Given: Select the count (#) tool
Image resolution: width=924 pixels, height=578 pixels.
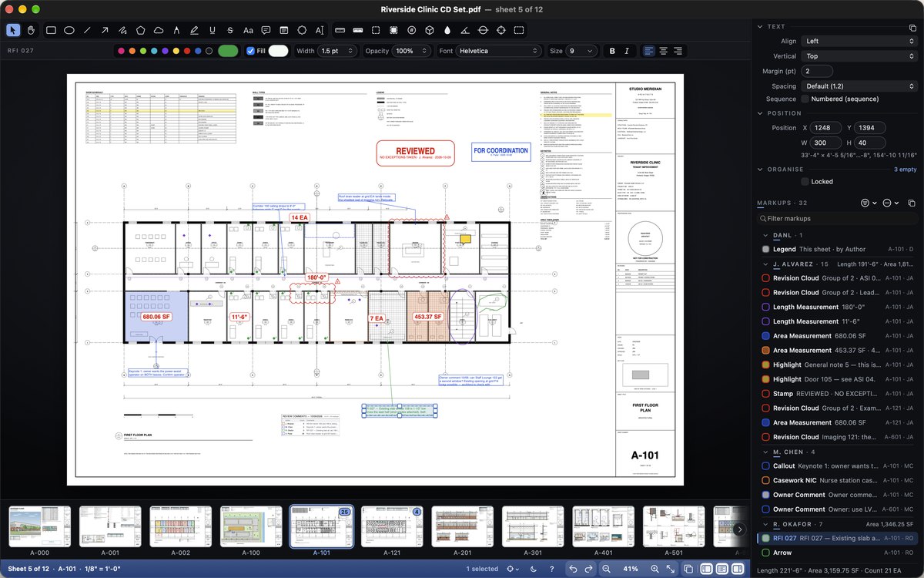Looking at the screenshot, I should pyautogui.click(x=411, y=30).
